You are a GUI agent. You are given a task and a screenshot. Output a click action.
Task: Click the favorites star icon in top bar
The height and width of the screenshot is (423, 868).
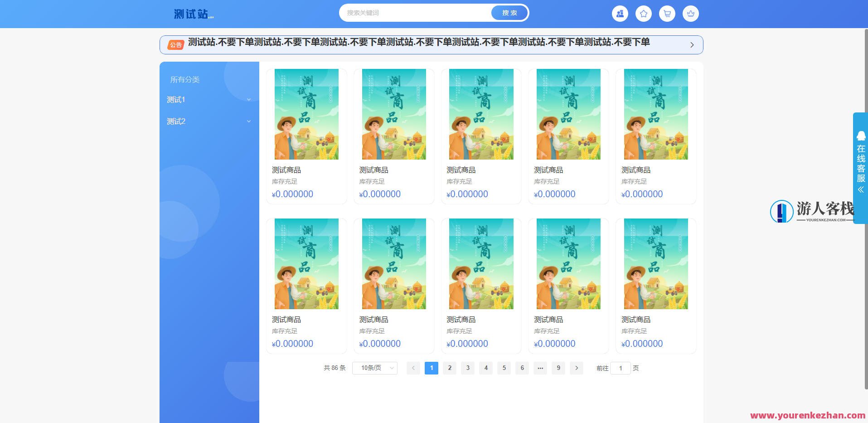point(643,14)
